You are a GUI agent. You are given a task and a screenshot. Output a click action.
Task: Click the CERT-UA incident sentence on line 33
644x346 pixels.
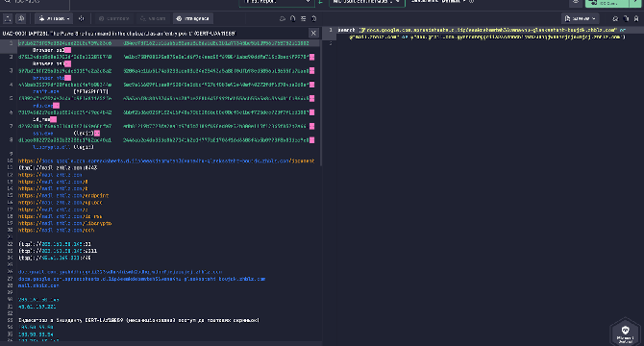click(138, 320)
